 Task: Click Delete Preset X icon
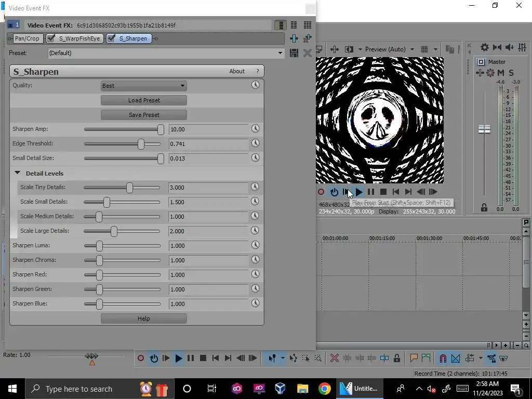(x=308, y=53)
